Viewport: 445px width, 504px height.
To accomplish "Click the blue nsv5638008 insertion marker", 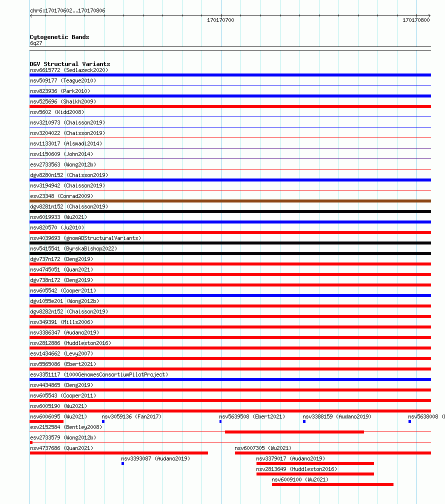I will click(409, 421).
